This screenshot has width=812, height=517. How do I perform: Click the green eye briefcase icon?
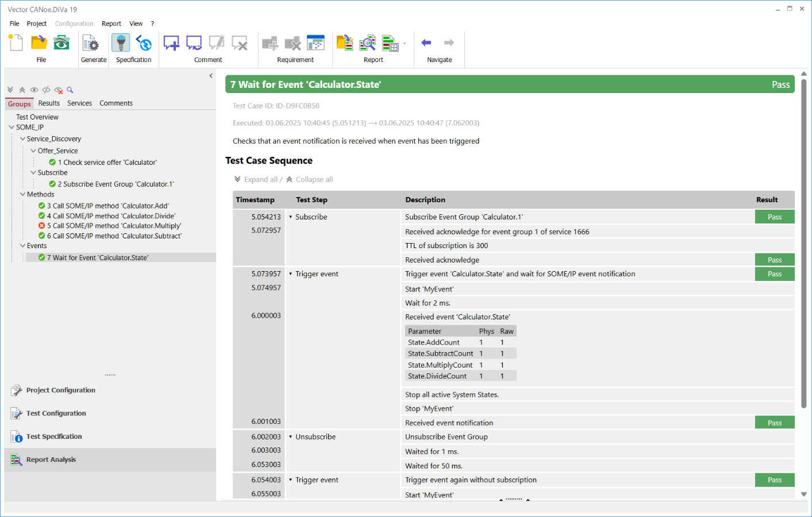coord(61,43)
